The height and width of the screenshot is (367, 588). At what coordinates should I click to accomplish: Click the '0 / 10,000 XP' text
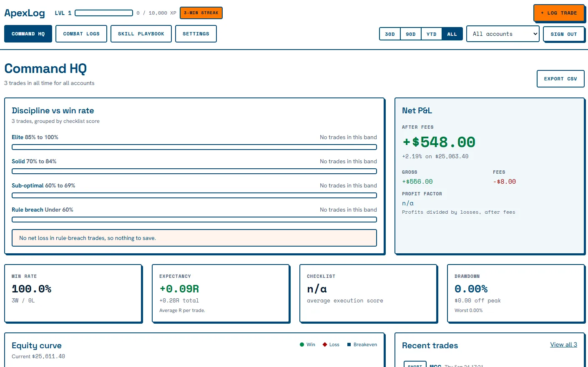156,13
